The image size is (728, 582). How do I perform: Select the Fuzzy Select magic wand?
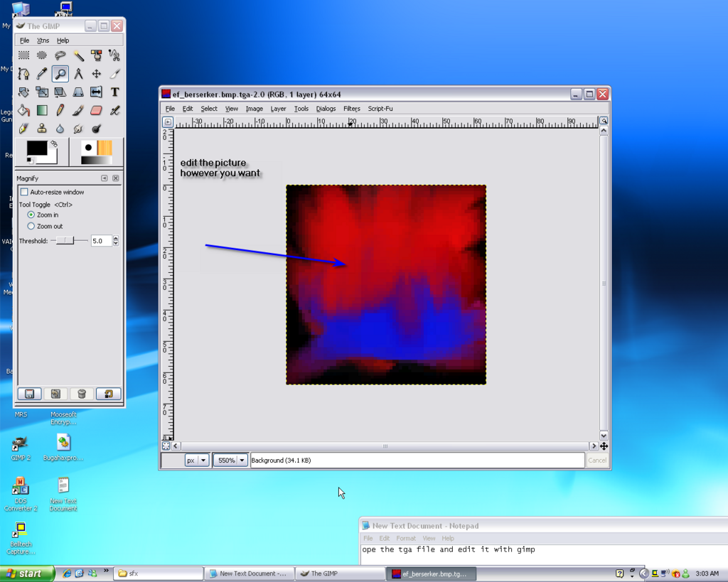pyautogui.click(x=78, y=55)
